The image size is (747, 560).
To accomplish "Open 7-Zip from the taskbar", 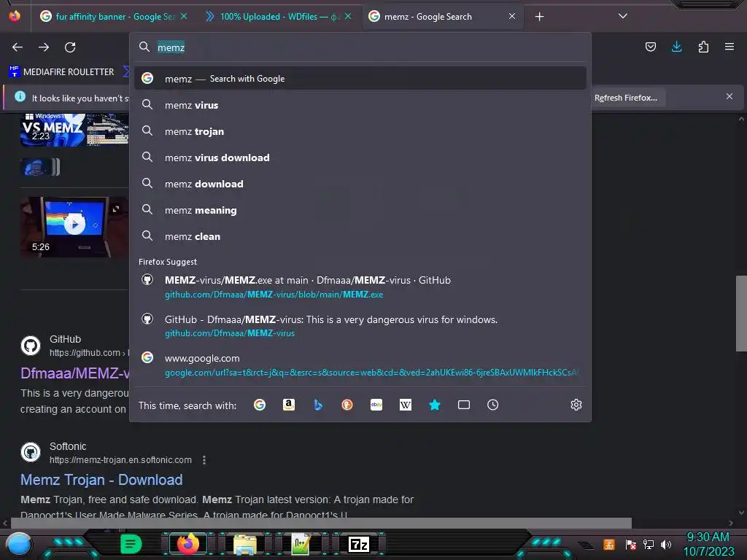I will pyautogui.click(x=359, y=544).
